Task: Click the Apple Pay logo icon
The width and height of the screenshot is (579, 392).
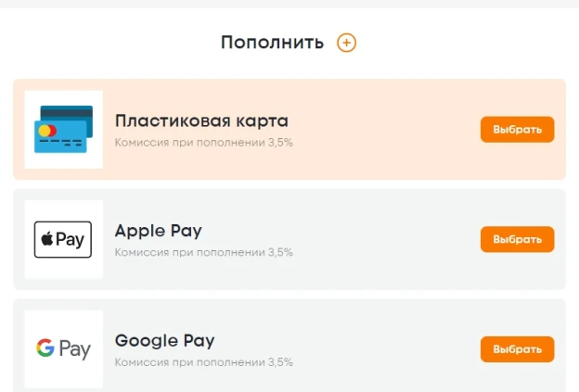Action: point(63,239)
